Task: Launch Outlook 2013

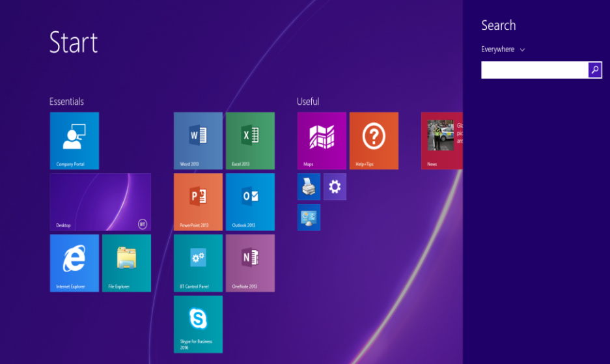Action: (250, 202)
